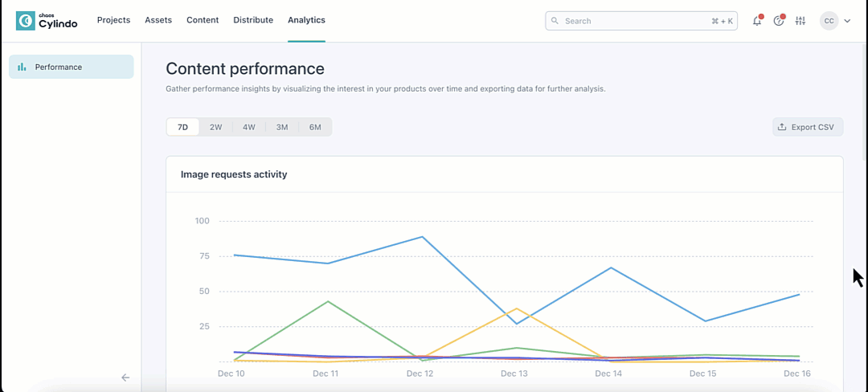Switch the time range to 2W
Image resolution: width=868 pixels, height=392 pixels.
click(x=216, y=127)
